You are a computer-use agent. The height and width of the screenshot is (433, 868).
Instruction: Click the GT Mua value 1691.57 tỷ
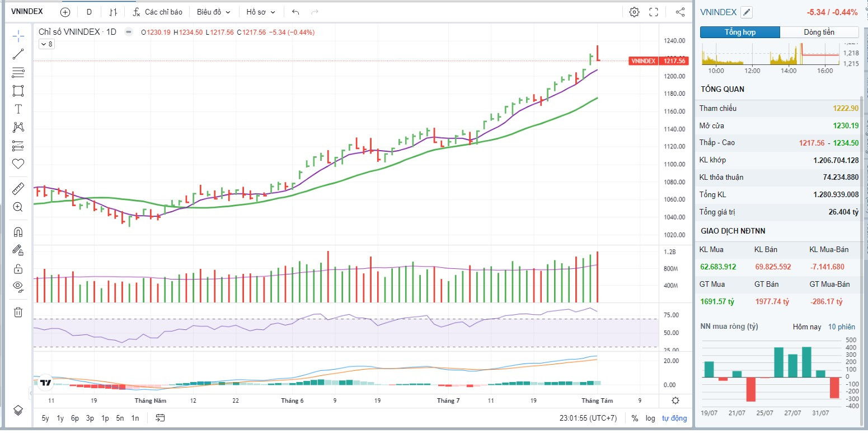[x=717, y=301]
